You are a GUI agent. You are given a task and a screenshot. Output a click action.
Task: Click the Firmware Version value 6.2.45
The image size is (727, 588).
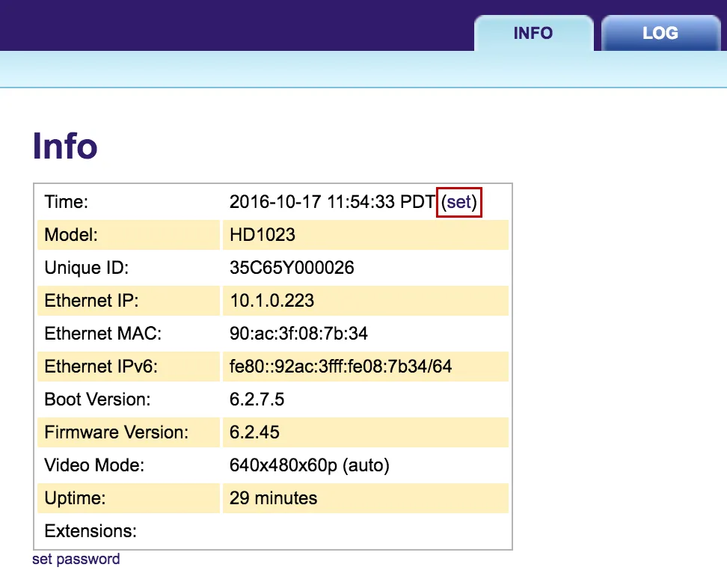(254, 432)
